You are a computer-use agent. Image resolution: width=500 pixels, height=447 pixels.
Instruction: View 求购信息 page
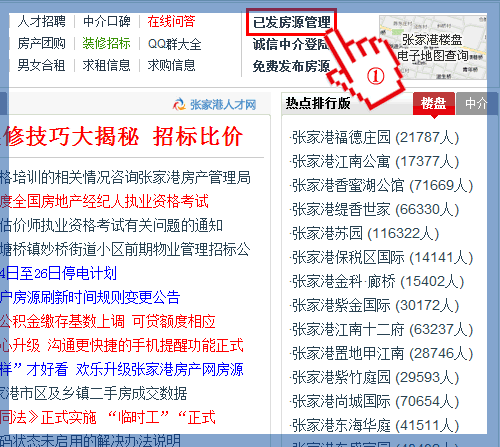tap(171, 65)
